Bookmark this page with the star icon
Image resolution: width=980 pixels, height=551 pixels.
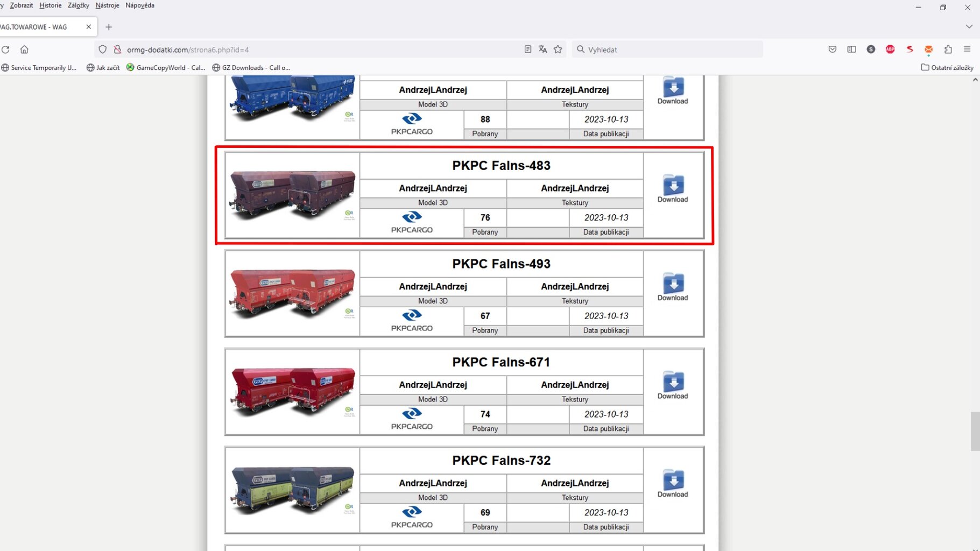pos(558,50)
